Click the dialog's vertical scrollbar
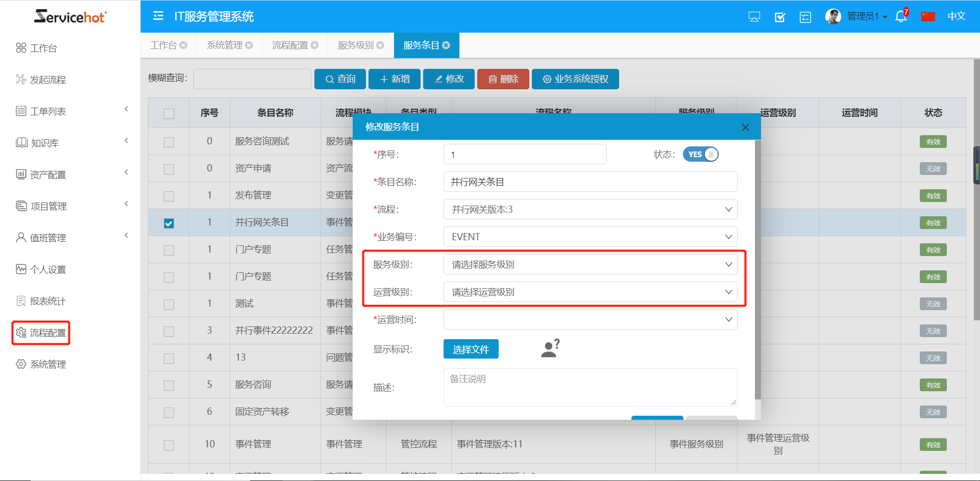Viewport: 980px width, 481px height. (x=757, y=270)
